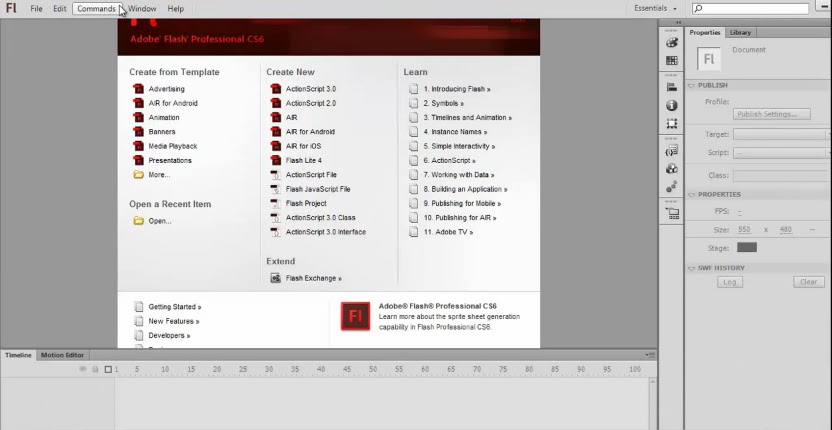Click the Class input field
The height and width of the screenshot is (430, 832).
pyautogui.click(x=781, y=176)
